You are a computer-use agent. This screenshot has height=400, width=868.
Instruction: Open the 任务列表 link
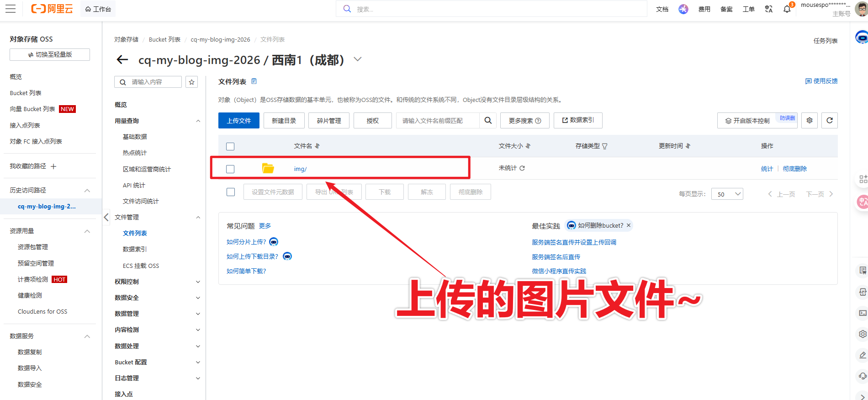pos(826,41)
